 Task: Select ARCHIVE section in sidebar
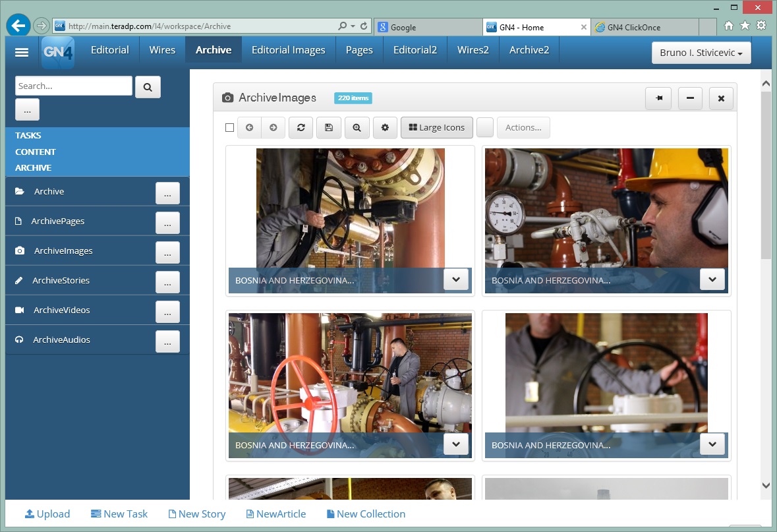33,167
